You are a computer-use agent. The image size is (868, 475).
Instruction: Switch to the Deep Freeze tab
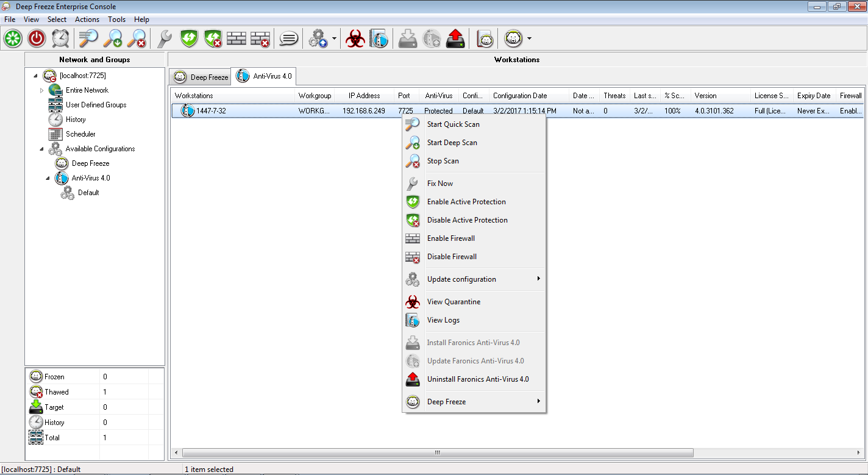coord(201,77)
